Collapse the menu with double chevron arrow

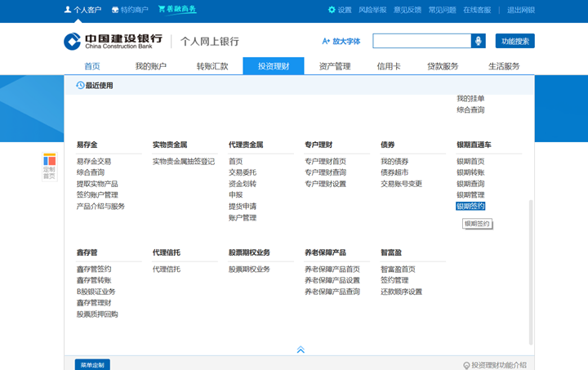(x=301, y=350)
